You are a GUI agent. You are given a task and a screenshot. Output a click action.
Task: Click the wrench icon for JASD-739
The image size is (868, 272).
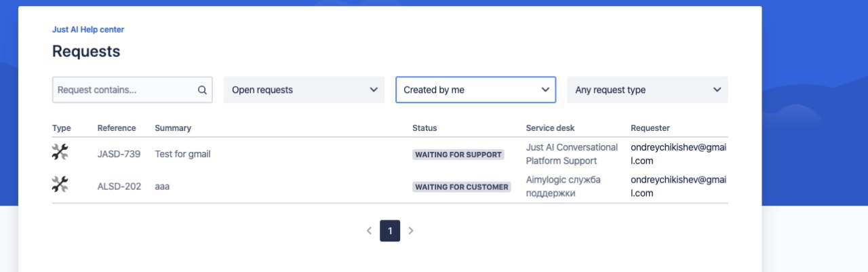(x=60, y=152)
